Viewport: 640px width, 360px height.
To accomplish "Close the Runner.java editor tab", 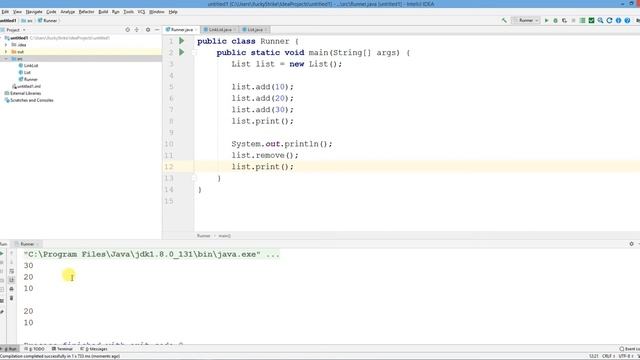I will pos(196,30).
